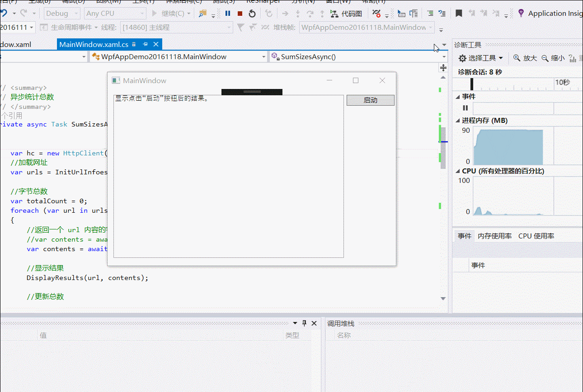The height and width of the screenshot is (392, 583).
Task: Pause the events track in diagnostics
Action: (x=465, y=108)
